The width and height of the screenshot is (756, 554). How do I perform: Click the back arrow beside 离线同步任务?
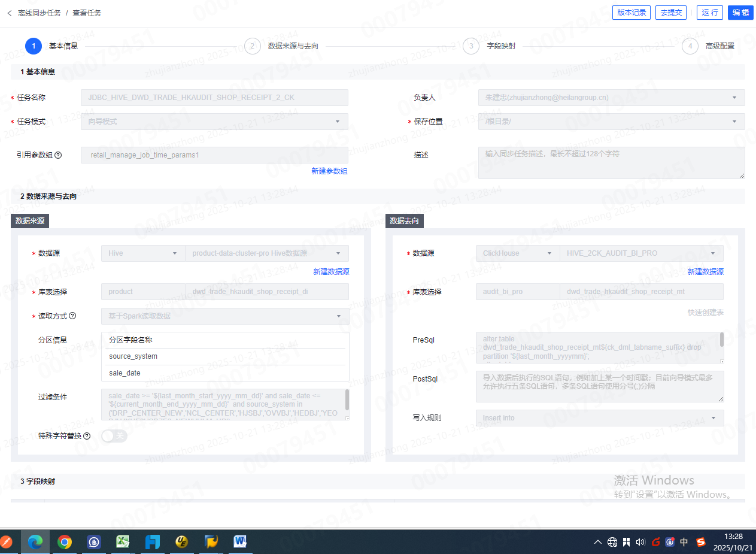pyautogui.click(x=9, y=13)
